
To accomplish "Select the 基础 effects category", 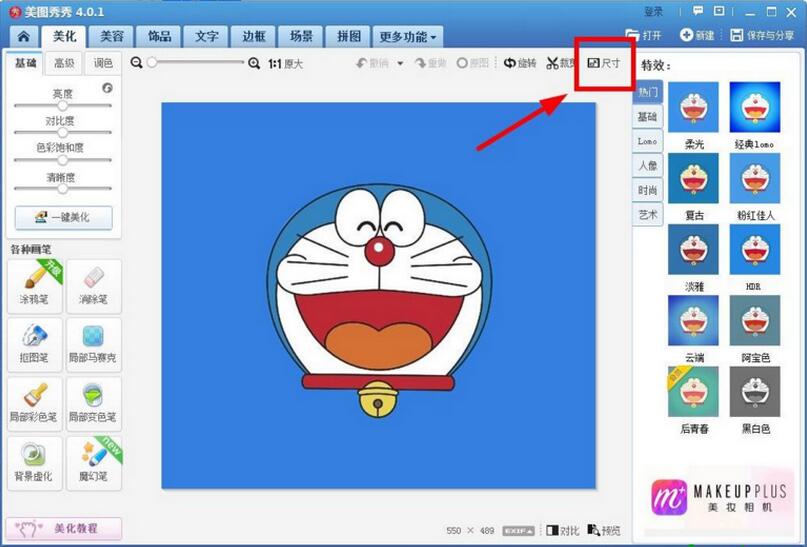I will (647, 117).
